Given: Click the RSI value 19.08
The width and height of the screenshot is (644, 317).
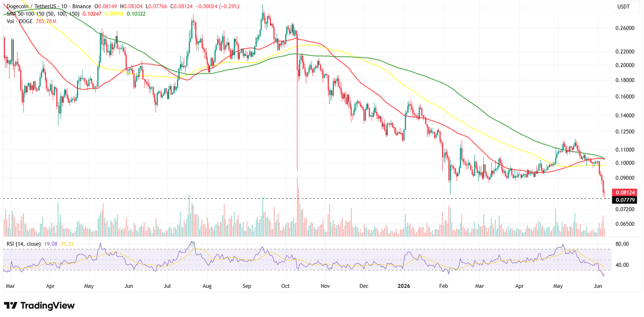Looking at the screenshot, I should pos(50,244).
